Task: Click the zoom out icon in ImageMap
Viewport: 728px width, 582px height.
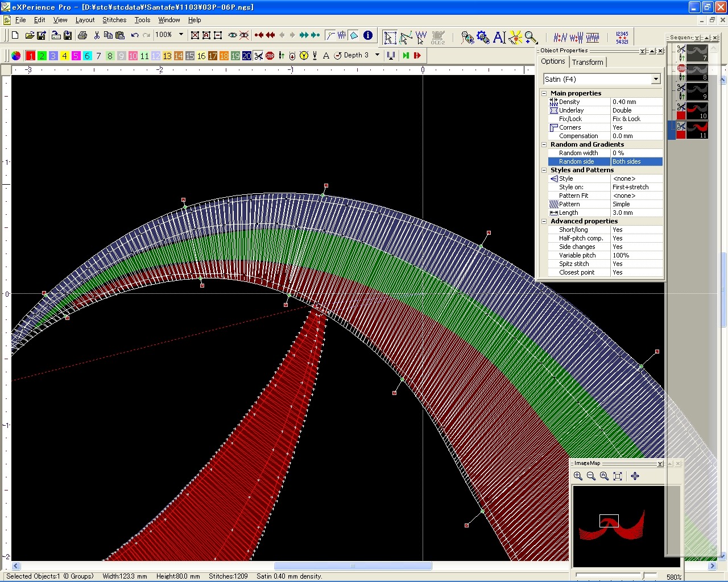Action: pyautogui.click(x=591, y=476)
